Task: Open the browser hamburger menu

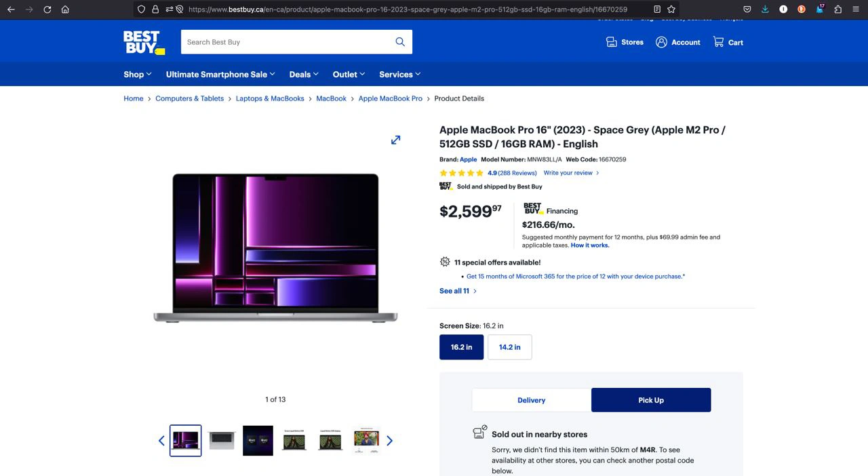Action: (856, 9)
